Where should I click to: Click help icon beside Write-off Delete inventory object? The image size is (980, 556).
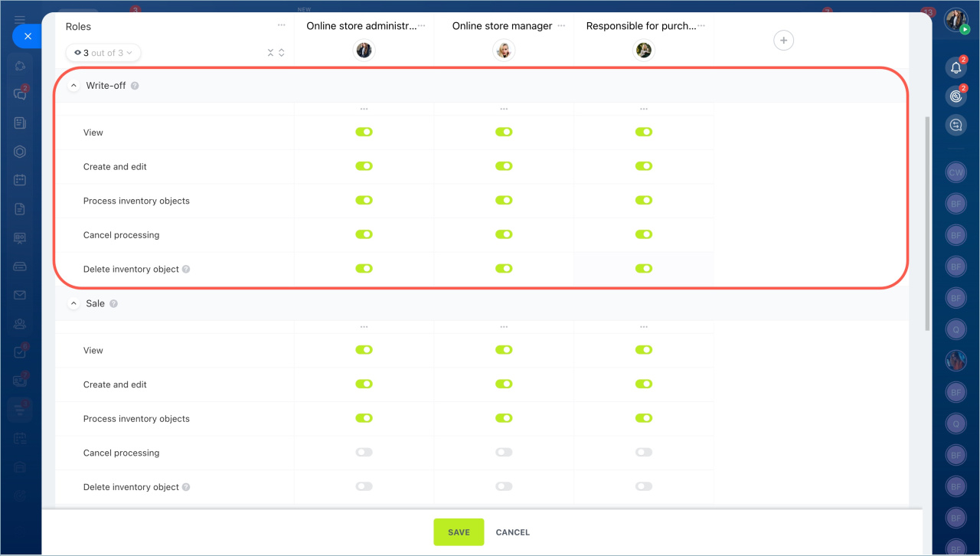point(186,270)
